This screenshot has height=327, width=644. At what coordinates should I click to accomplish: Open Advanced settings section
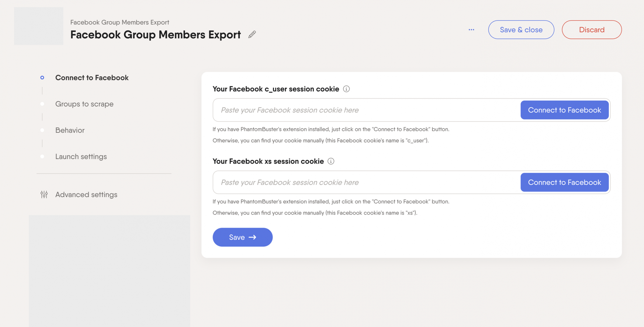point(86,194)
